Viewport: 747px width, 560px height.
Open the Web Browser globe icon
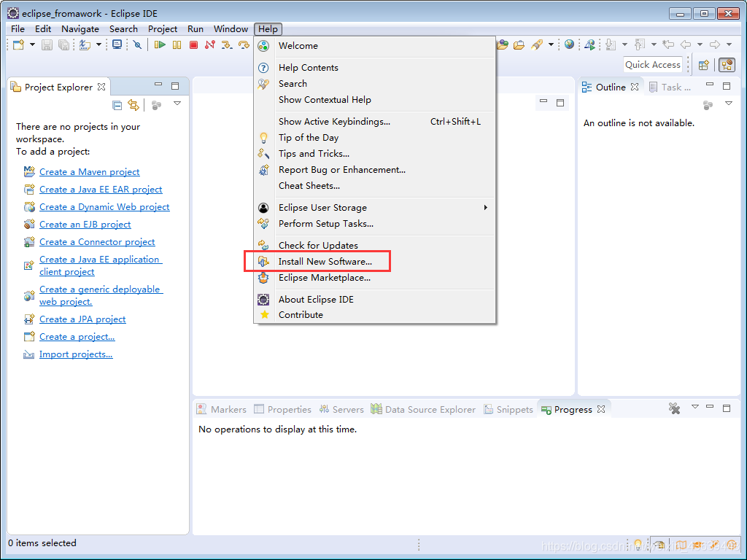[x=569, y=44]
